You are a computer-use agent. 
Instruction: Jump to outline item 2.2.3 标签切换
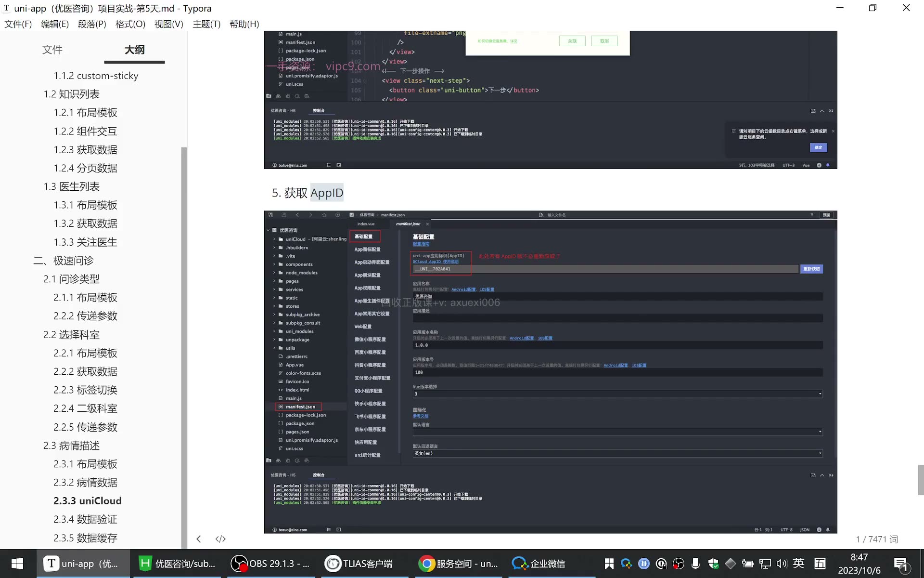(85, 390)
